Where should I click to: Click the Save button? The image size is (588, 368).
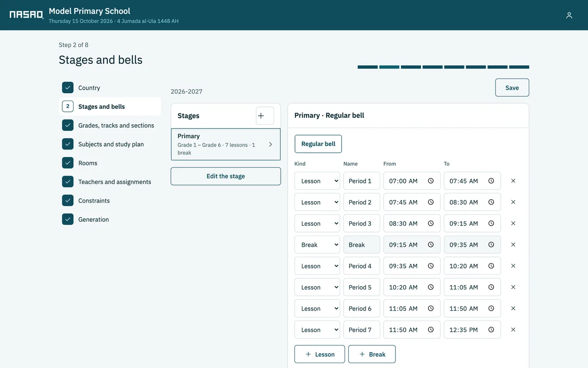pos(512,87)
